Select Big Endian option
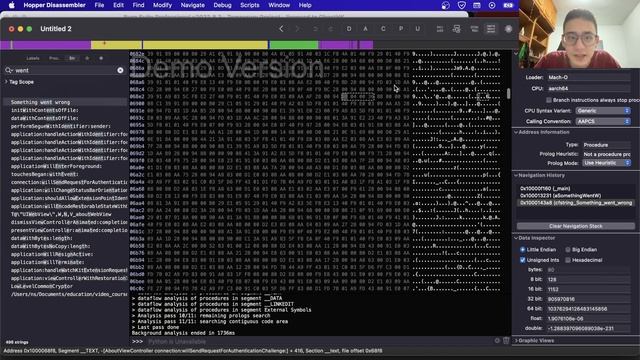Screen dimensions: 640x360 click(568, 249)
